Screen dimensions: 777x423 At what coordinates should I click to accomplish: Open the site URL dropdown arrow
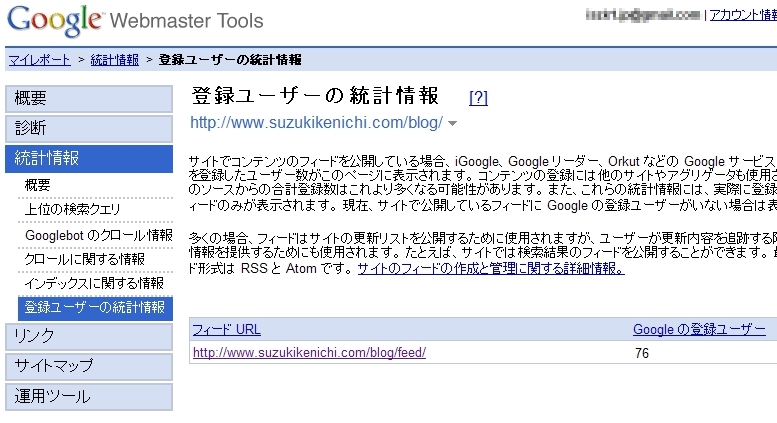click(x=452, y=123)
